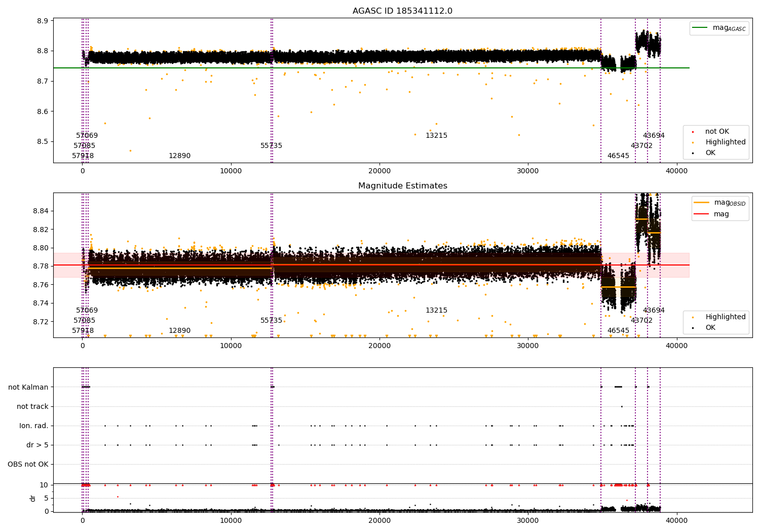Click the 'not Kalman' axis label
This screenshot has width=760, height=532.
(28, 388)
